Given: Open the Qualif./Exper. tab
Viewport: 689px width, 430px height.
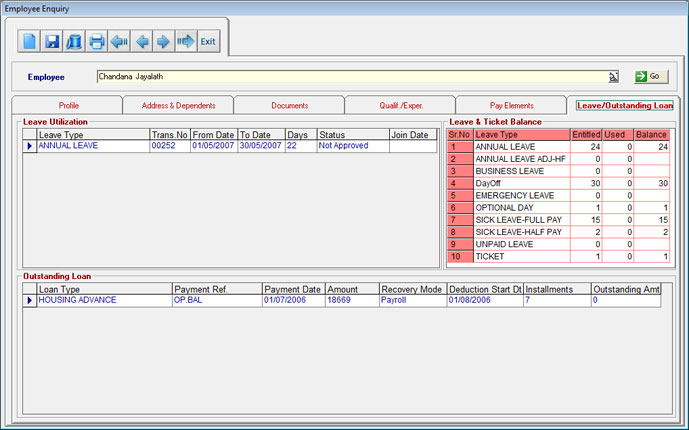Looking at the screenshot, I should pyautogui.click(x=399, y=105).
